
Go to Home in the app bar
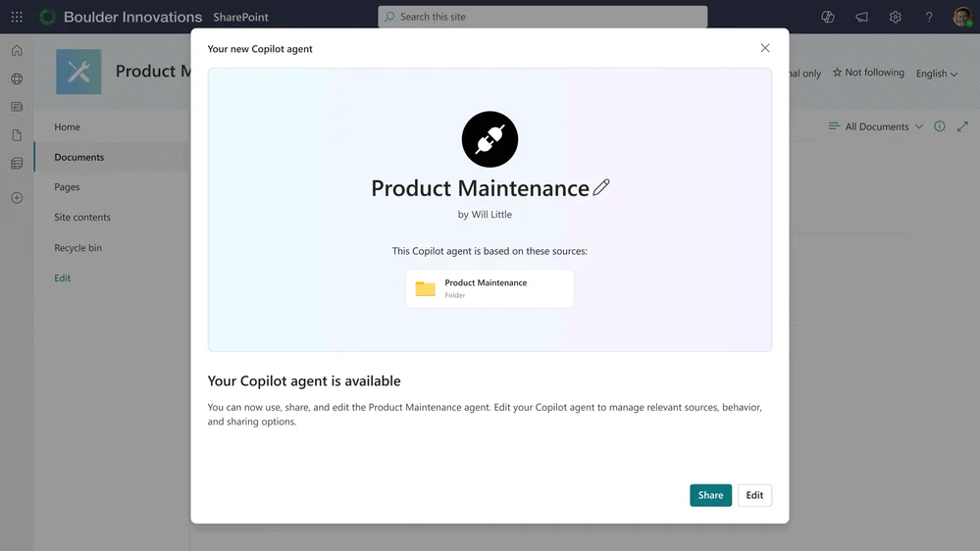[17, 51]
